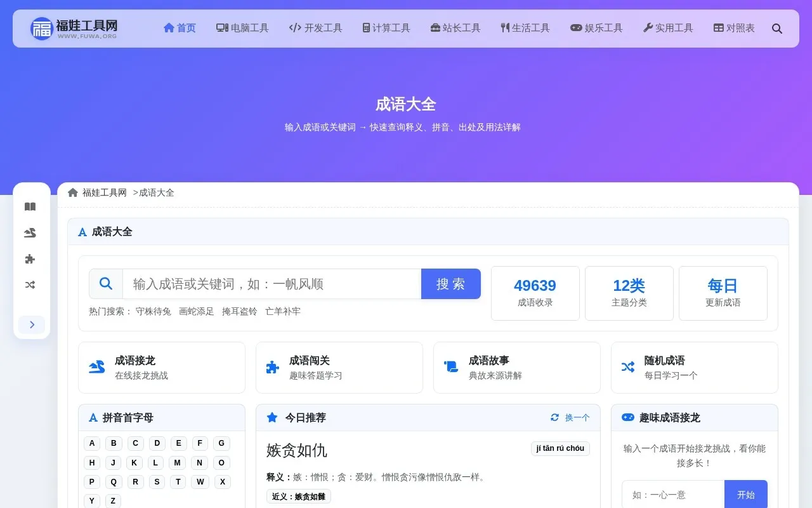This screenshot has width=812, height=508.
Task: Select pinyin letter N
Action: (x=200, y=463)
